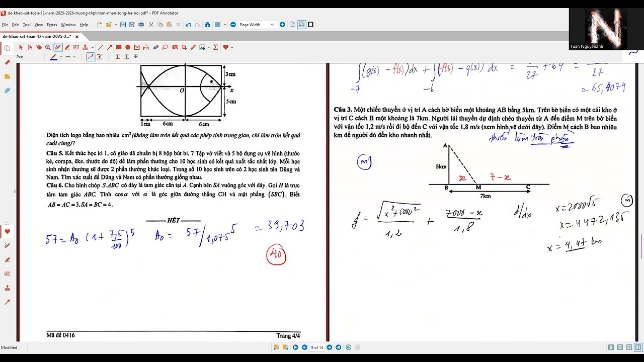Jump to the last page
The width and height of the screenshot is (644, 362).
click(x=338, y=347)
